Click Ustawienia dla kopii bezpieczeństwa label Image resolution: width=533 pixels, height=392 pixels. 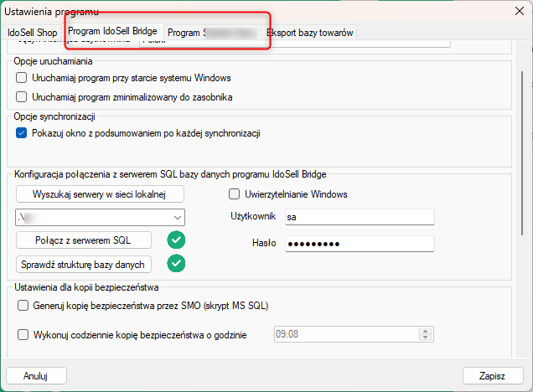[86, 287]
